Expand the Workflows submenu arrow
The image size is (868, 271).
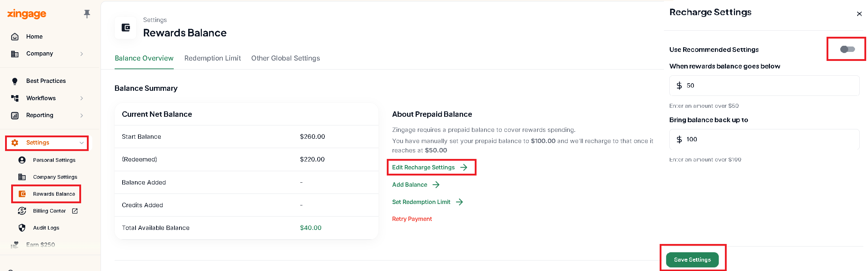(x=82, y=98)
